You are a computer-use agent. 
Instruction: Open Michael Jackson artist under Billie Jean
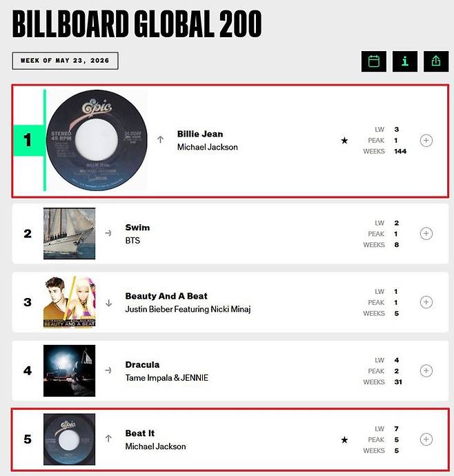(x=208, y=147)
